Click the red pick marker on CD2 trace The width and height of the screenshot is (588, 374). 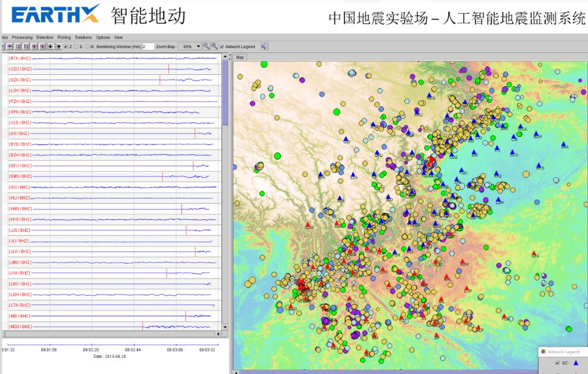click(169, 69)
